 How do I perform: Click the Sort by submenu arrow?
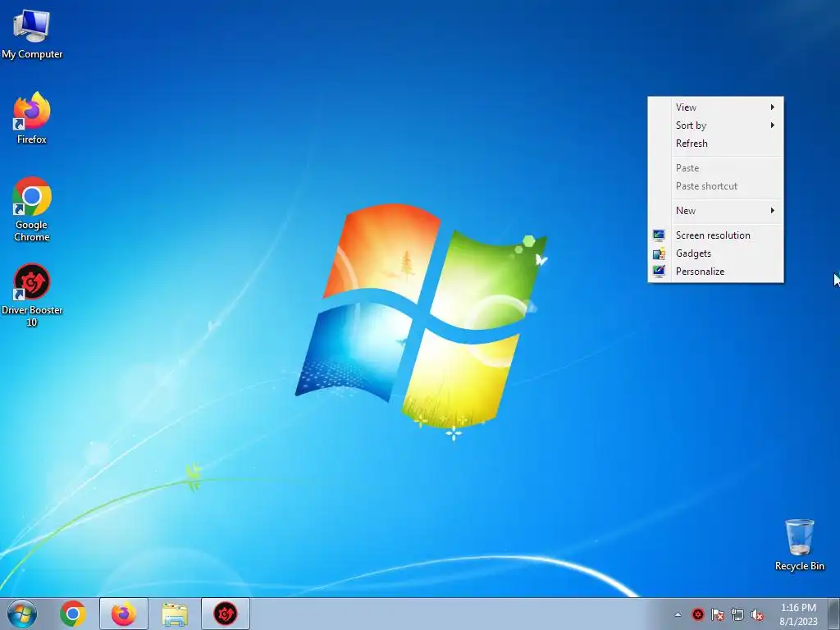click(773, 126)
